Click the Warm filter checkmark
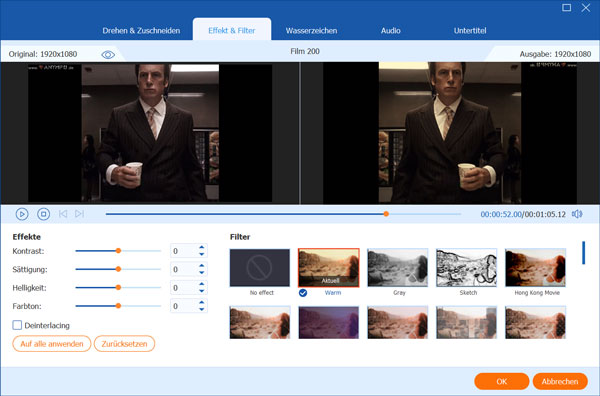The width and height of the screenshot is (600, 396). [303, 293]
